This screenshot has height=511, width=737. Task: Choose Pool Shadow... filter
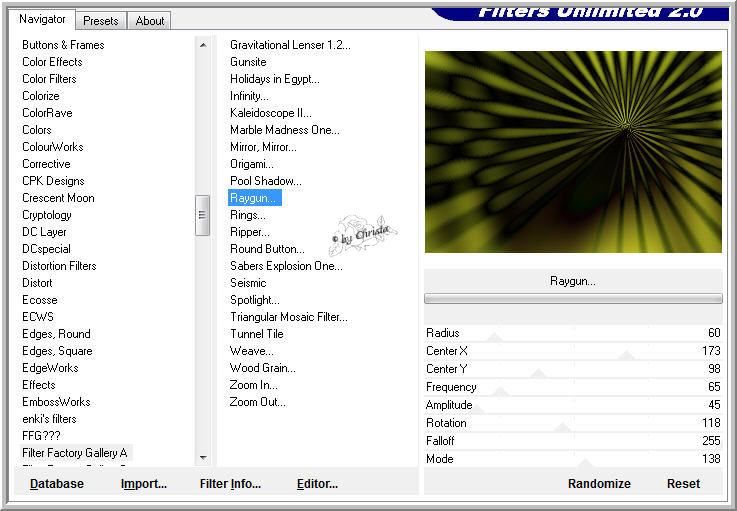click(266, 181)
